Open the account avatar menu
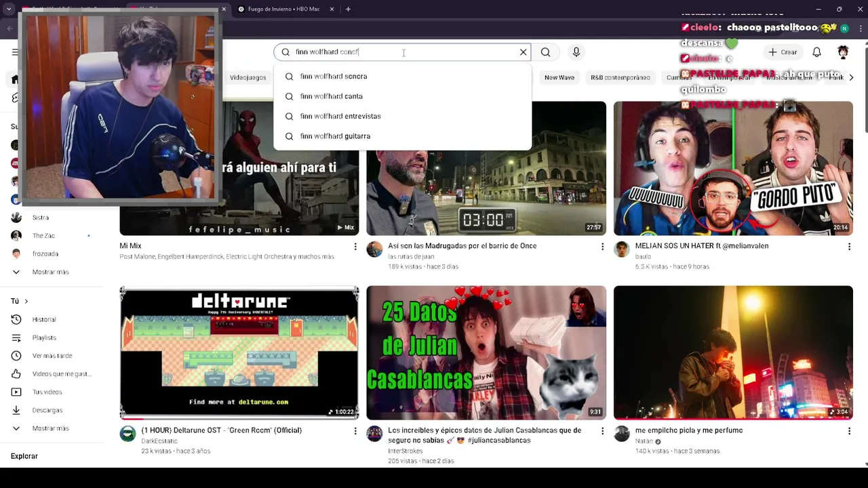Viewport: 868px width, 488px height. (843, 52)
